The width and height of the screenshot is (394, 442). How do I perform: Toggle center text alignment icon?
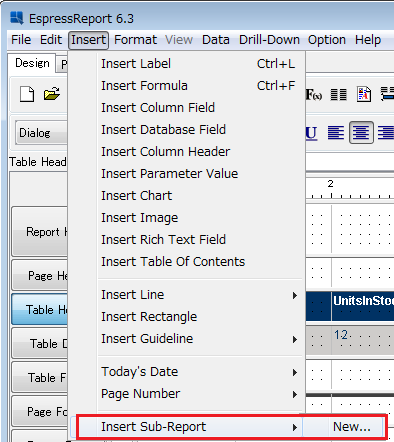pyautogui.click(x=361, y=133)
